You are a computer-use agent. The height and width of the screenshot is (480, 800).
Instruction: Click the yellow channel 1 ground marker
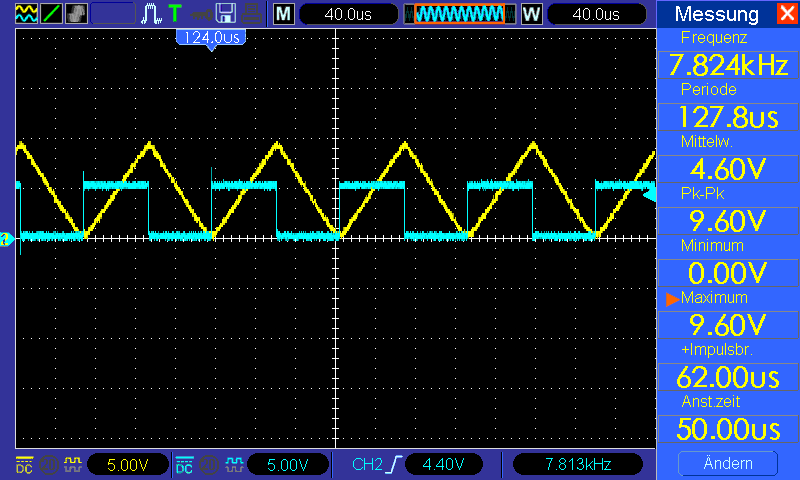click(x=6, y=239)
